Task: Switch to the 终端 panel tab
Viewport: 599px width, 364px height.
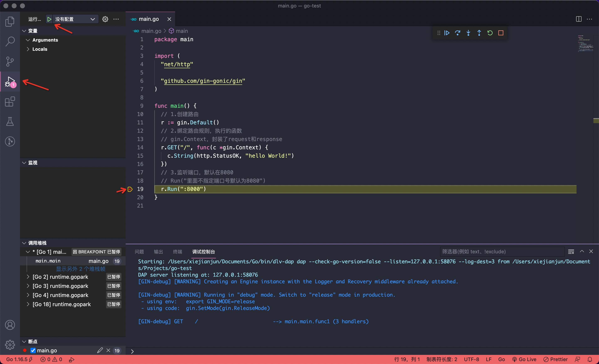Action: (x=177, y=252)
